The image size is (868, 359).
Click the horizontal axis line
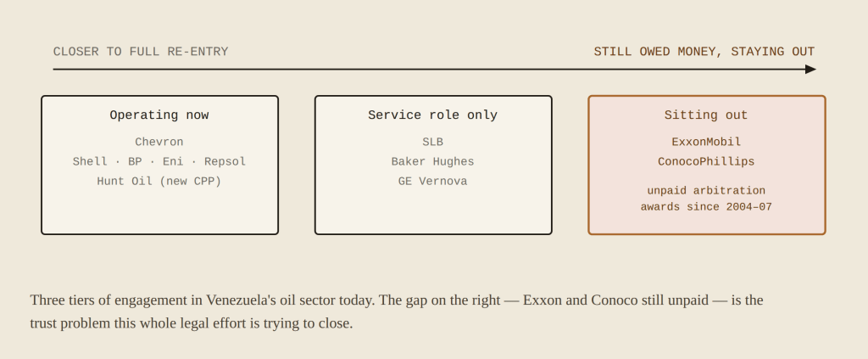(x=429, y=70)
